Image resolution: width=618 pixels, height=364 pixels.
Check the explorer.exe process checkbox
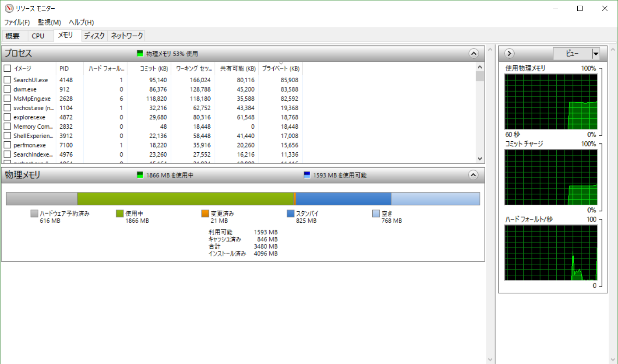click(x=7, y=117)
